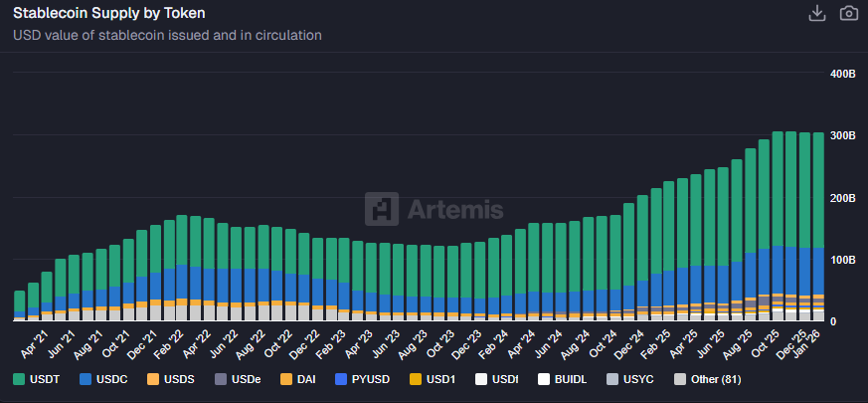Screen dimensions: 868x403
Task: Take a chart snapshot with camera icon
Action: coord(848,13)
